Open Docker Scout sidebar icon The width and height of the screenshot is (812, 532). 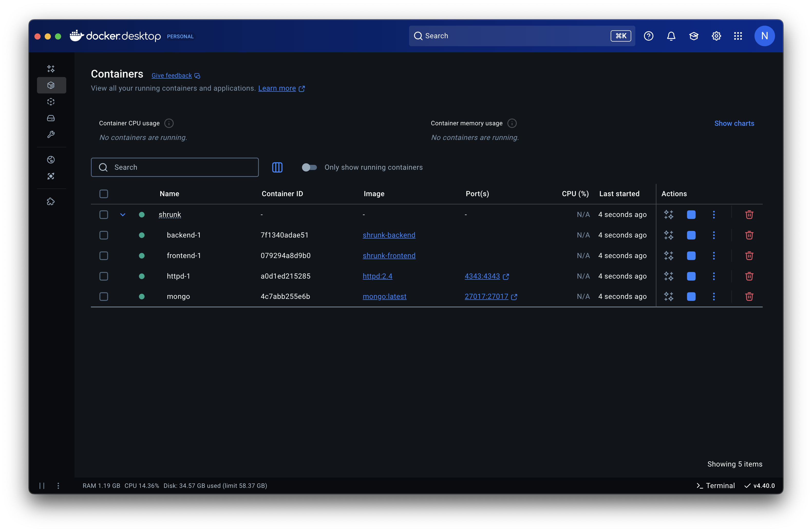tap(51, 176)
